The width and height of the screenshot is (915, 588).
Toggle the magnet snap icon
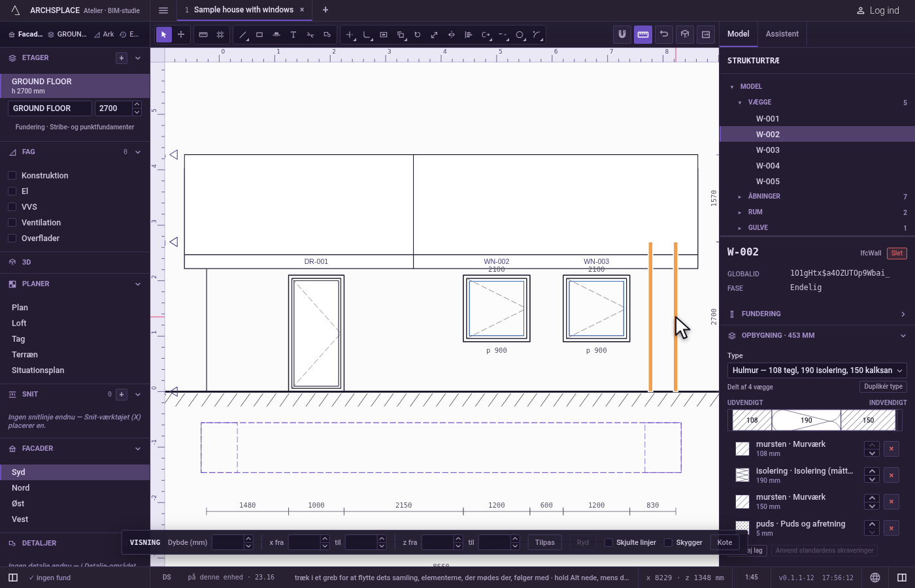[622, 35]
